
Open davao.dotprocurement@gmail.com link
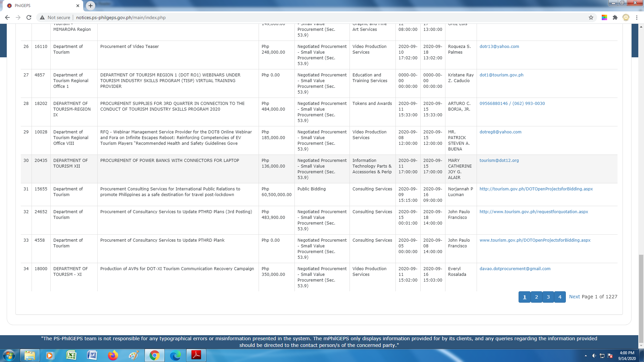515,269
